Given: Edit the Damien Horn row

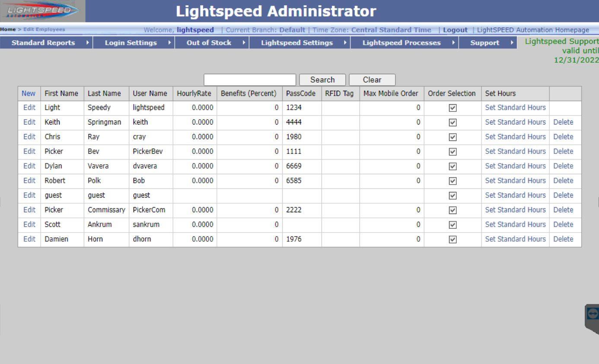Looking at the screenshot, I should (x=29, y=239).
